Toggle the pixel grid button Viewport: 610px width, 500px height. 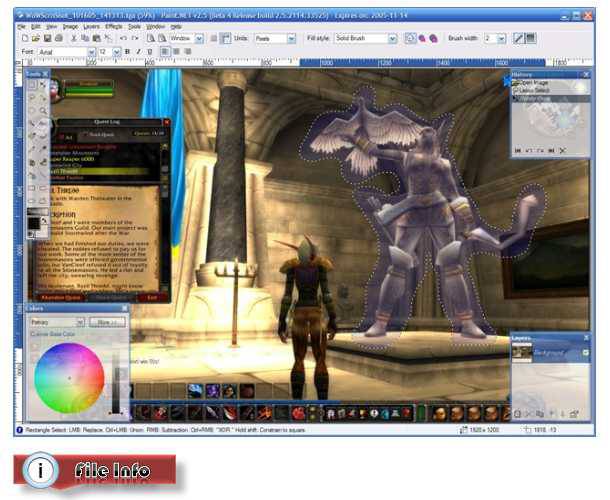214,38
